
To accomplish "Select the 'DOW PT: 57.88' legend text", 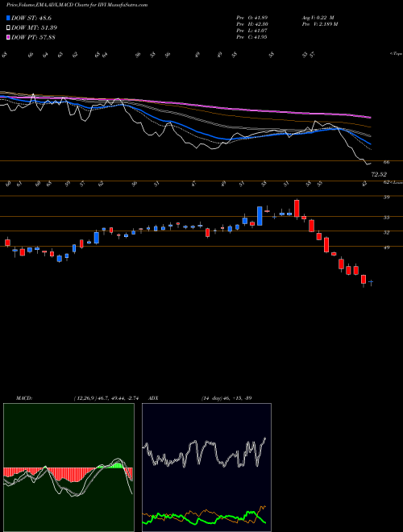I will coord(33,37).
